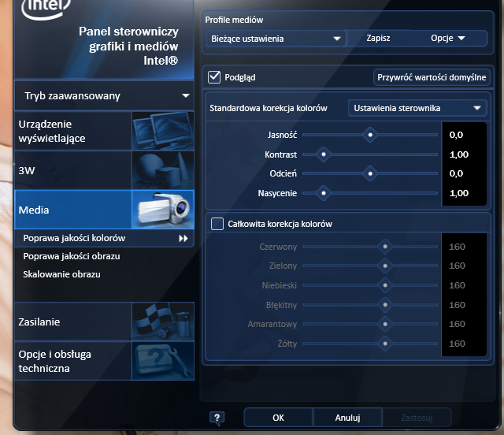Click the 3D shapes thumbnail icon
This screenshot has height=435, width=504.
pyautogui.click(x=163, y=170)
